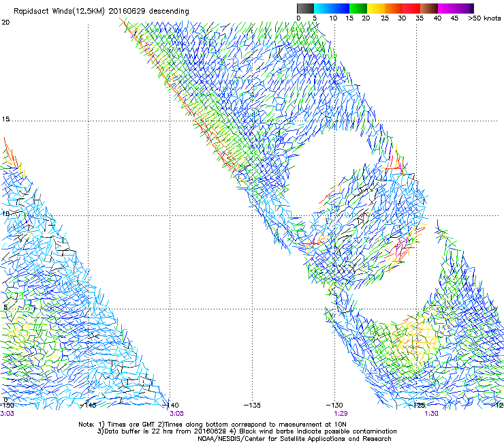Click the purple time label 1:30
Screen dimensions: 504x443
(x=431, y=414)
